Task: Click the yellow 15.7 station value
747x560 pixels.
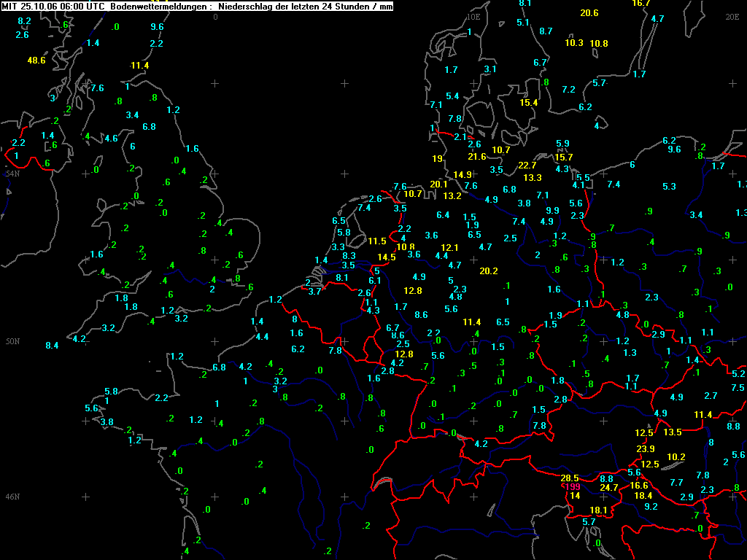Action: [564, 157]
